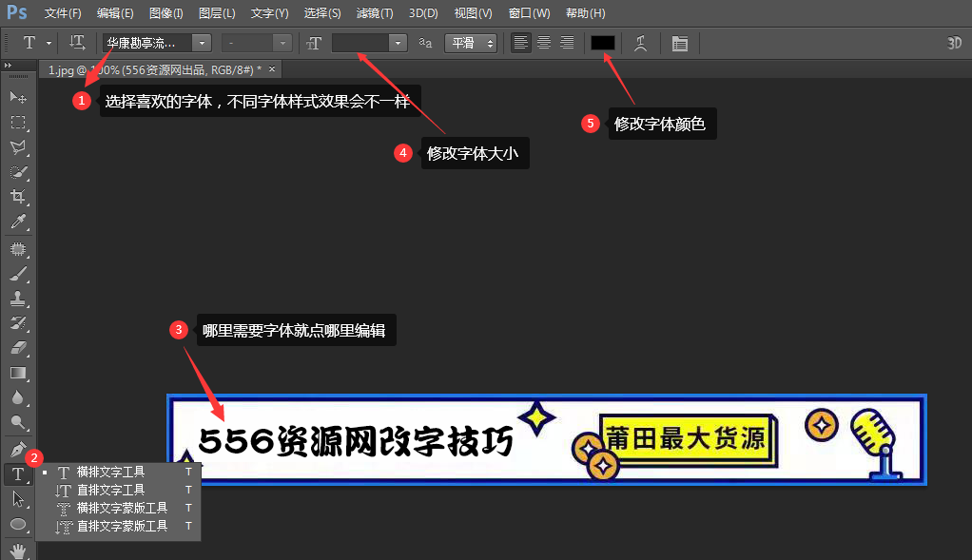972x560 pixels.
Task: Enable center align text
Action: [544, 43]
